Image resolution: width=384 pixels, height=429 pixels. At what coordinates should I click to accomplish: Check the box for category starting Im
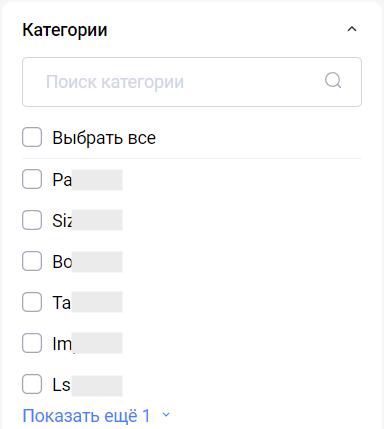[32, 343]
